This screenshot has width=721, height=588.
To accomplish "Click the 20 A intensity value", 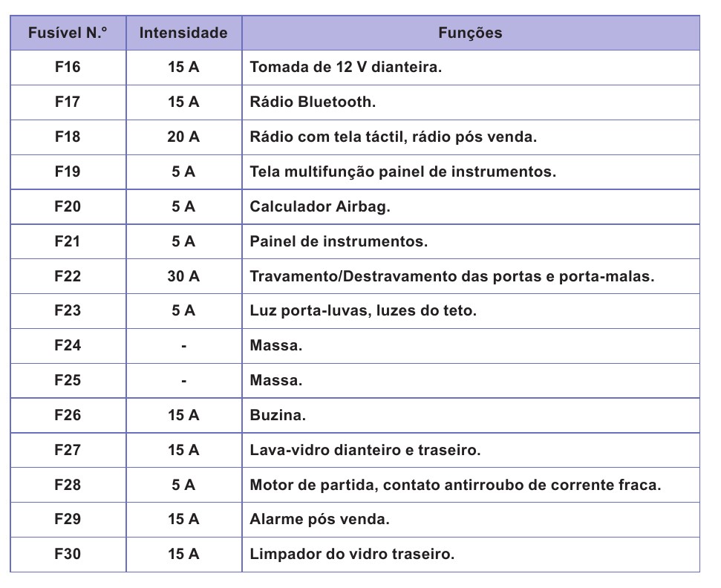I will tap(183, 137).
